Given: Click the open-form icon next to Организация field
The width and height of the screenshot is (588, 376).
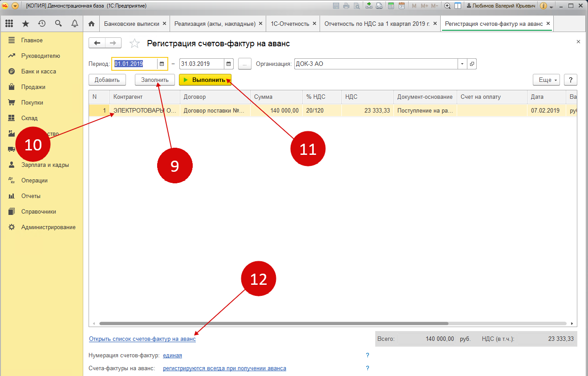Looking at the screenshot, I should pos(472,64).
